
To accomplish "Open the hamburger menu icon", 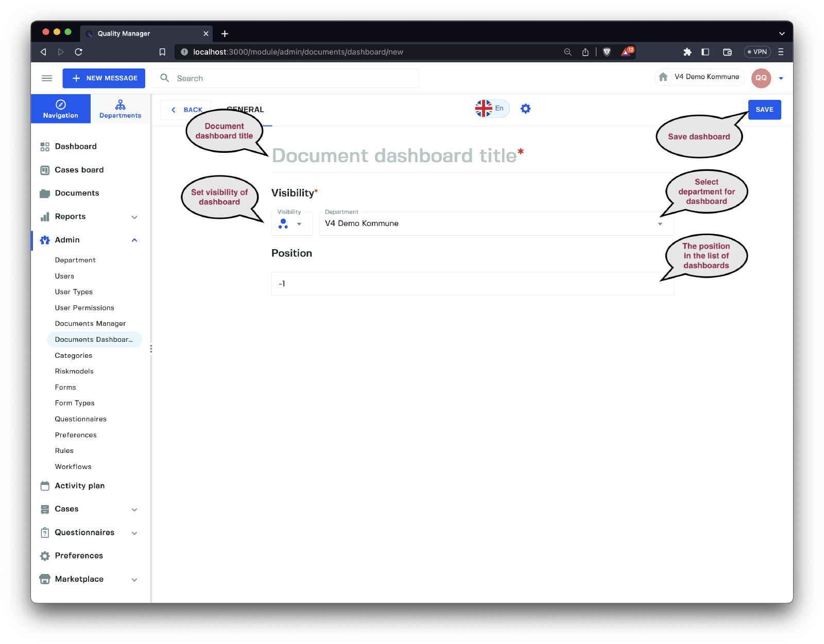I will pos(47,78).
